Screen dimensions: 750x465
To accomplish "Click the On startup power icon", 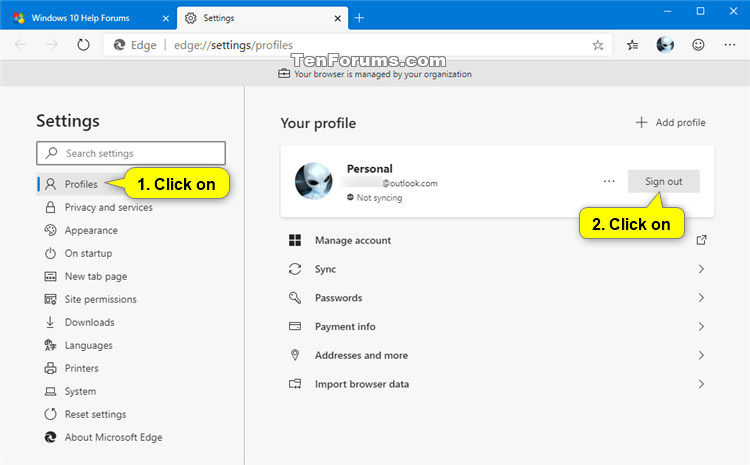I will point(50,253).
